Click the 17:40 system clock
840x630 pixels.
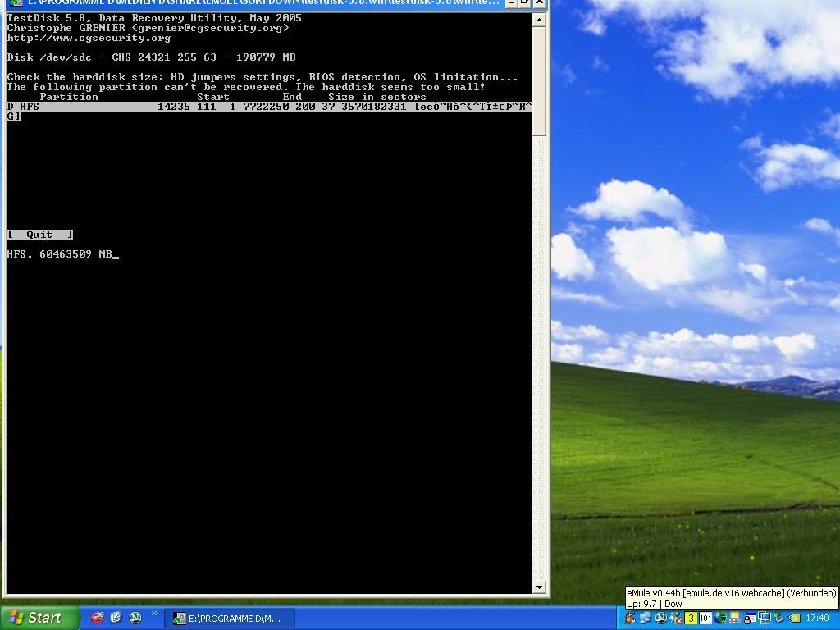818,618
